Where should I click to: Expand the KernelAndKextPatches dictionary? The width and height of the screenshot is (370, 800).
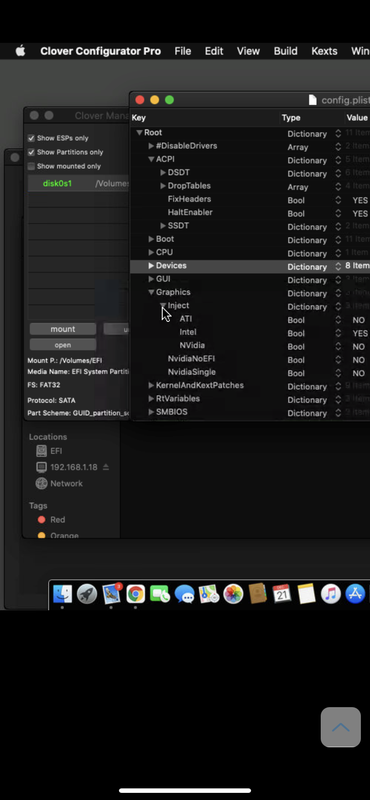point(151,385)
